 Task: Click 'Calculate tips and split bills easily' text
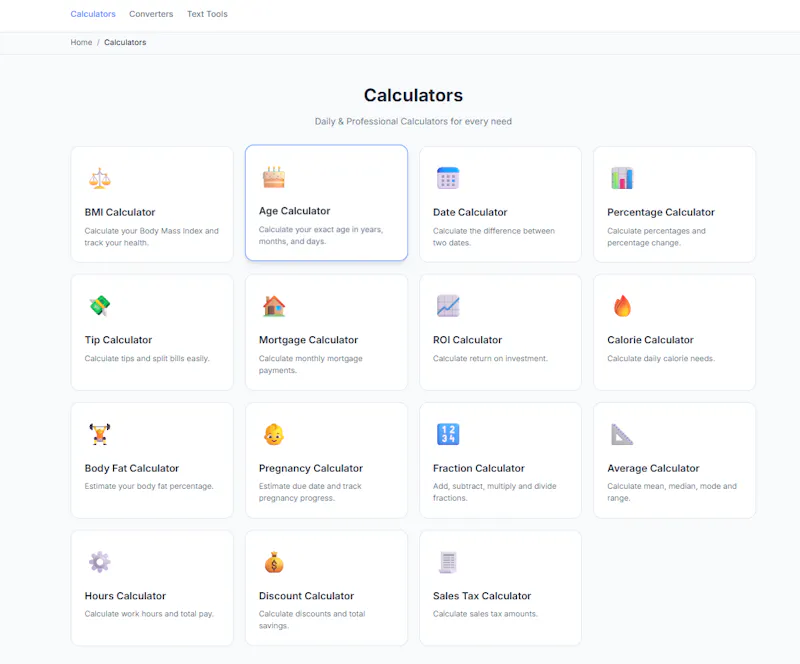pos(146,358)
